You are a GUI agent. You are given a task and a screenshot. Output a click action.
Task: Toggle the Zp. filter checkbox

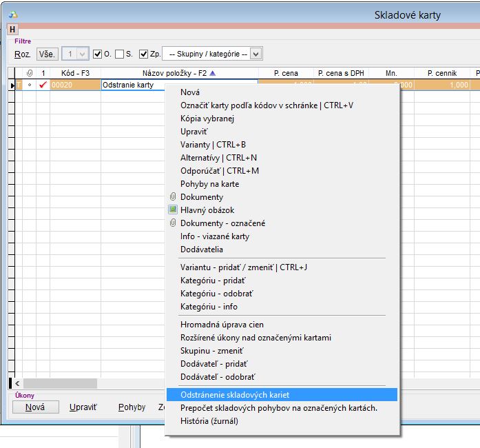coord(143,54)
